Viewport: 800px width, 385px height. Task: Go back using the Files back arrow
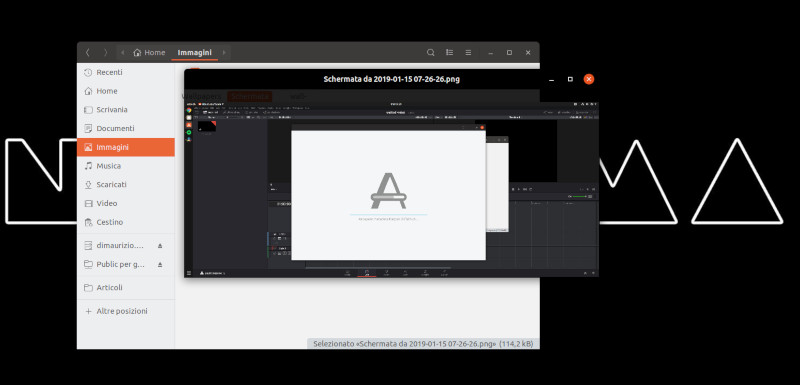point(88,53)
